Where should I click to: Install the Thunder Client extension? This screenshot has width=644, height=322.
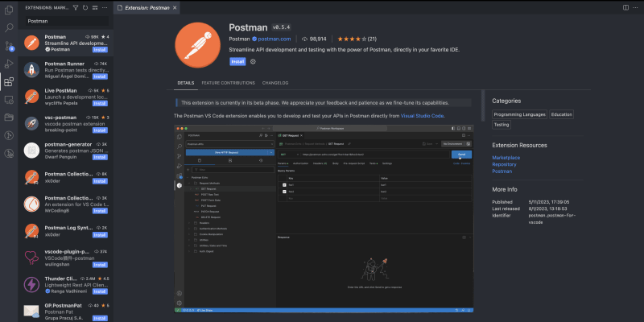100,291
